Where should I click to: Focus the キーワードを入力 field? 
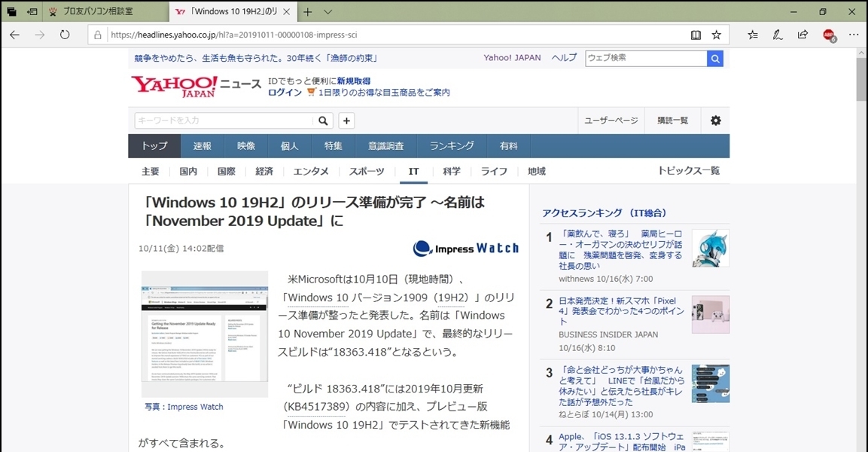224,121
